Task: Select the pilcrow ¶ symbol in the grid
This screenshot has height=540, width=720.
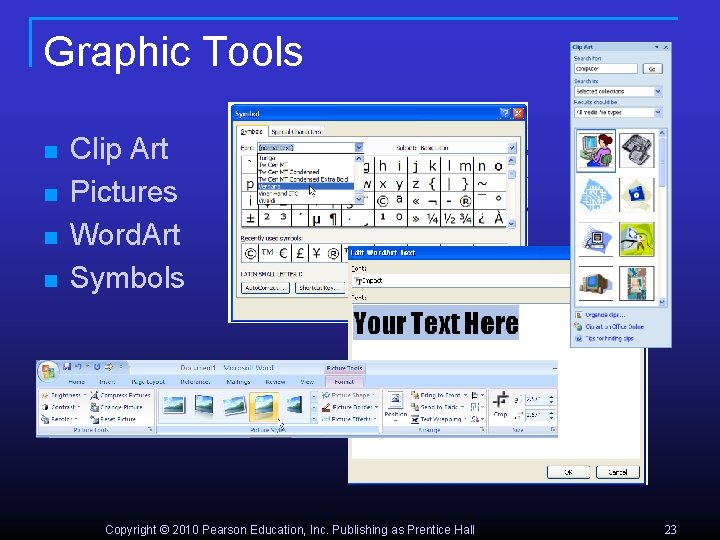Action: click(x=333, y=219)
